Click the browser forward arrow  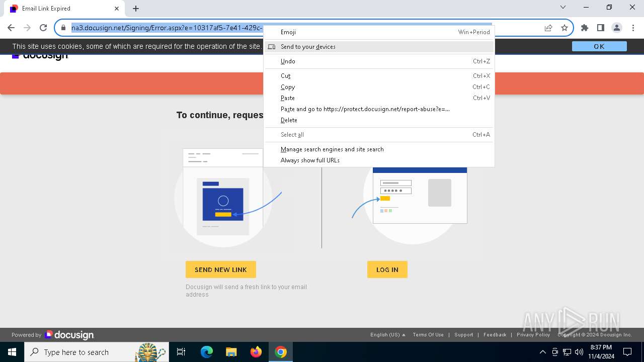point(27,28)
